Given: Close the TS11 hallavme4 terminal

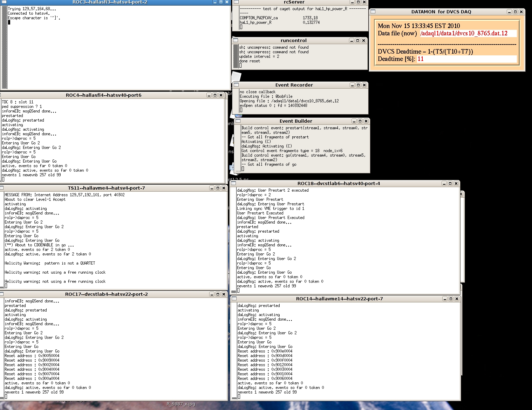Looking at the screenshot, I should coord(224,188).
